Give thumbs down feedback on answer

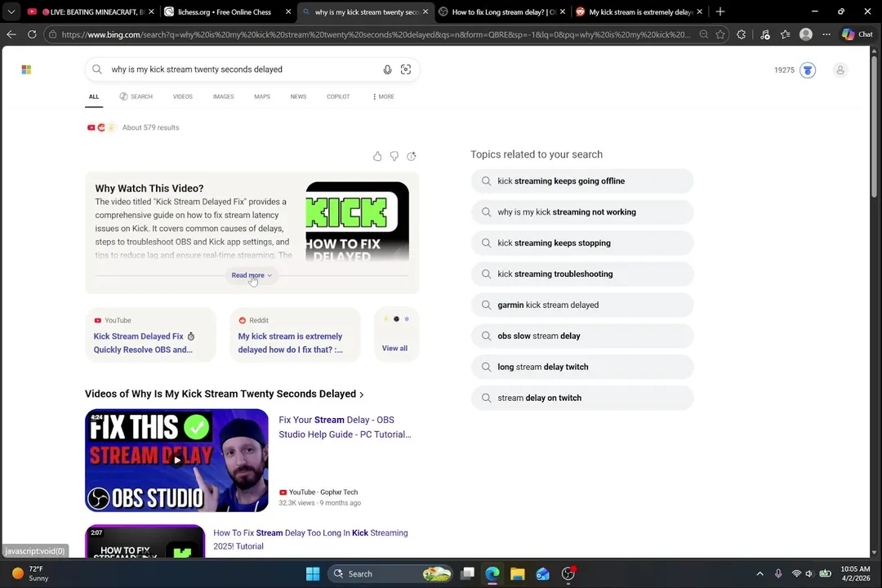[x=394, y=156]
